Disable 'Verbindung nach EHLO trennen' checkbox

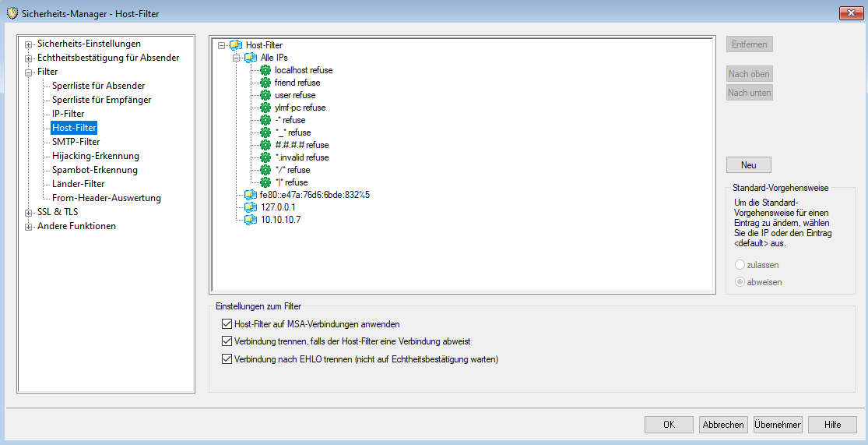(x=227, y=359)
